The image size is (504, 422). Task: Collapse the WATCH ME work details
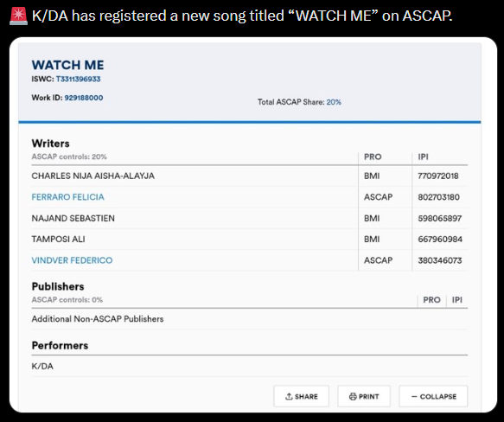[x=433, y=396]
